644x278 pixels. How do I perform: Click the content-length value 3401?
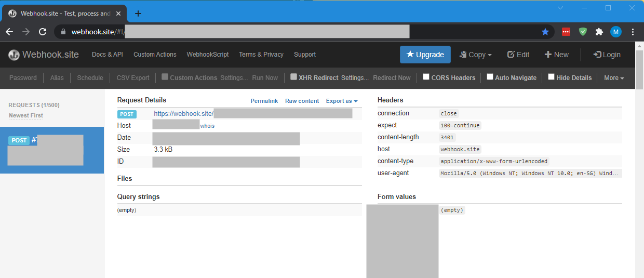pyautogui.click(x=447, y=138)
